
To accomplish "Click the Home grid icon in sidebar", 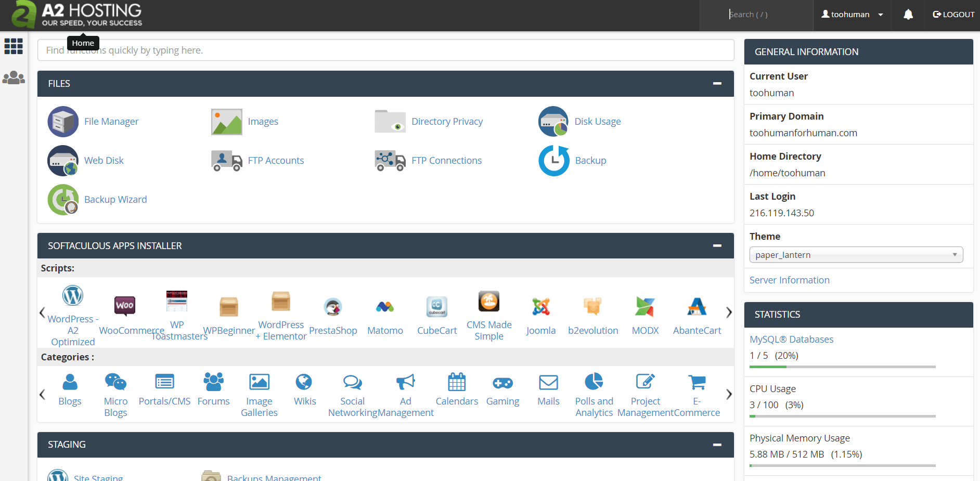I will 14,46.
